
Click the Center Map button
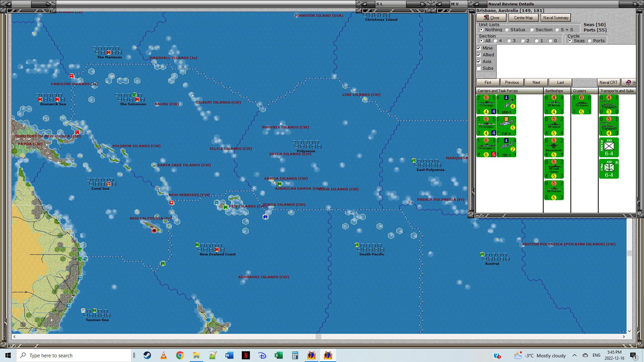[523, 18]
